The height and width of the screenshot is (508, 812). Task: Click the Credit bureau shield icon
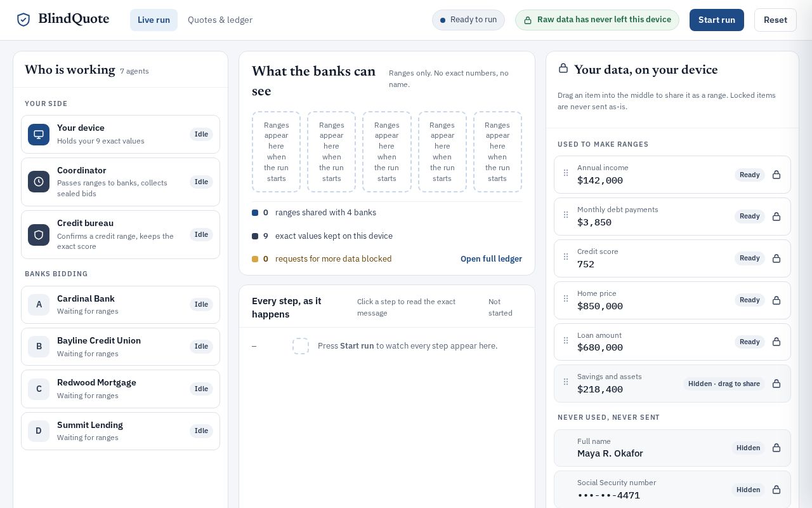pyautogui.click(x=39, y=235)
